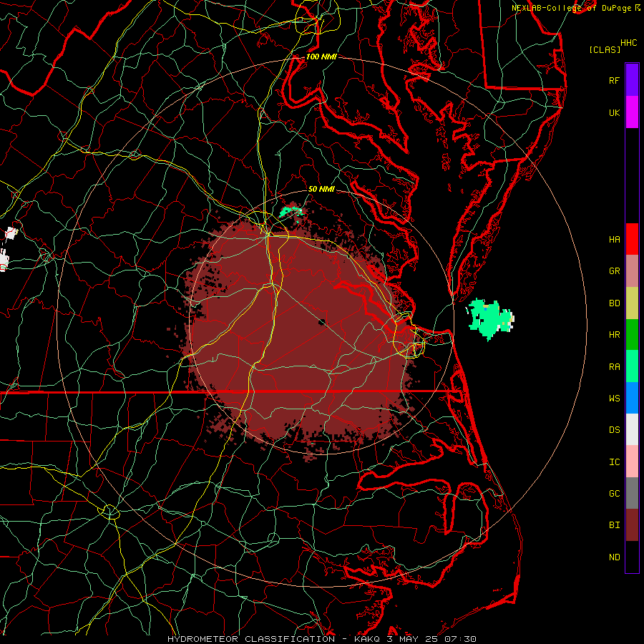Click the small green rain echo near 50 NMI label
The width and height of the screenshot is (644, 644).
(291, 212)
